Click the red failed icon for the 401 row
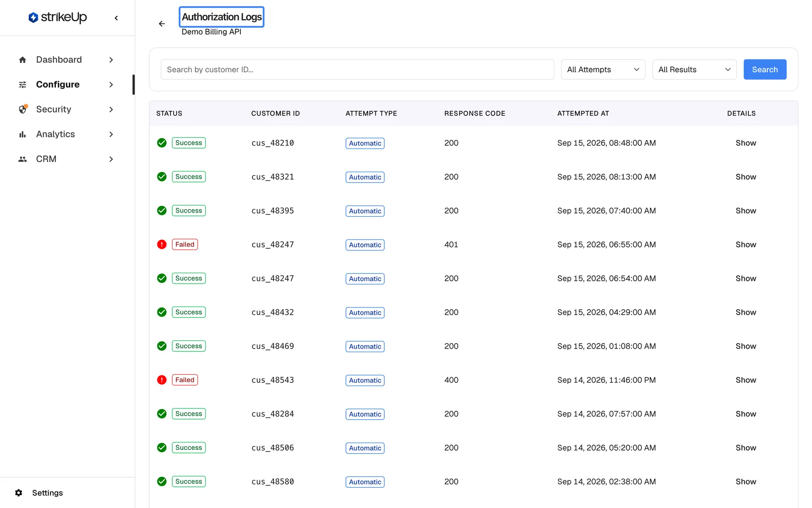 [x=162, y=244]
